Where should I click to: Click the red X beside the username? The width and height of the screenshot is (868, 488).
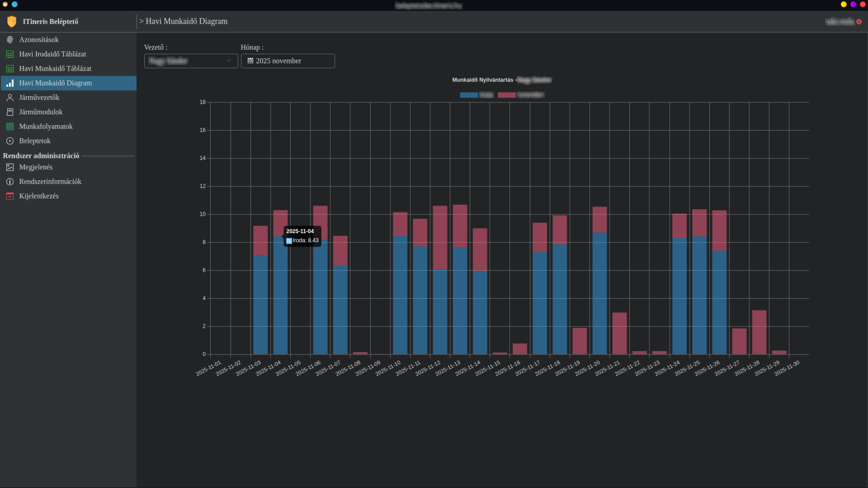(859, 22)
